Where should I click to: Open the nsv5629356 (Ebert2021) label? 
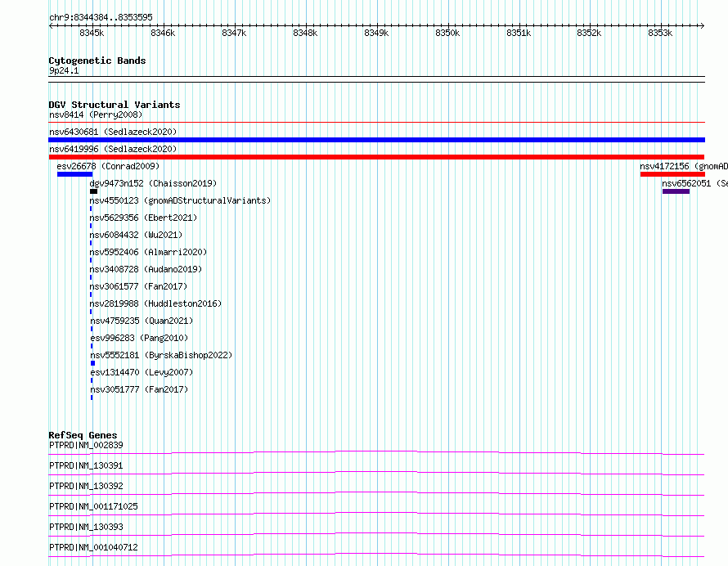click(143, 218)
